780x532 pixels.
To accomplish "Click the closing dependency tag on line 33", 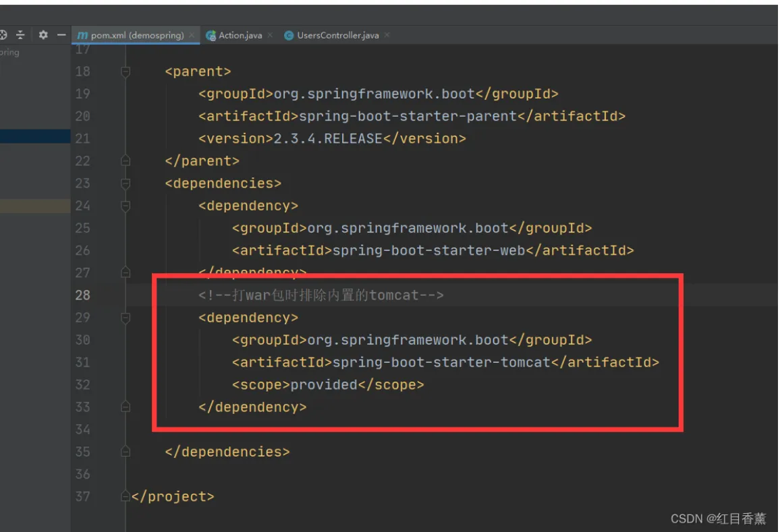I will 252,407.
